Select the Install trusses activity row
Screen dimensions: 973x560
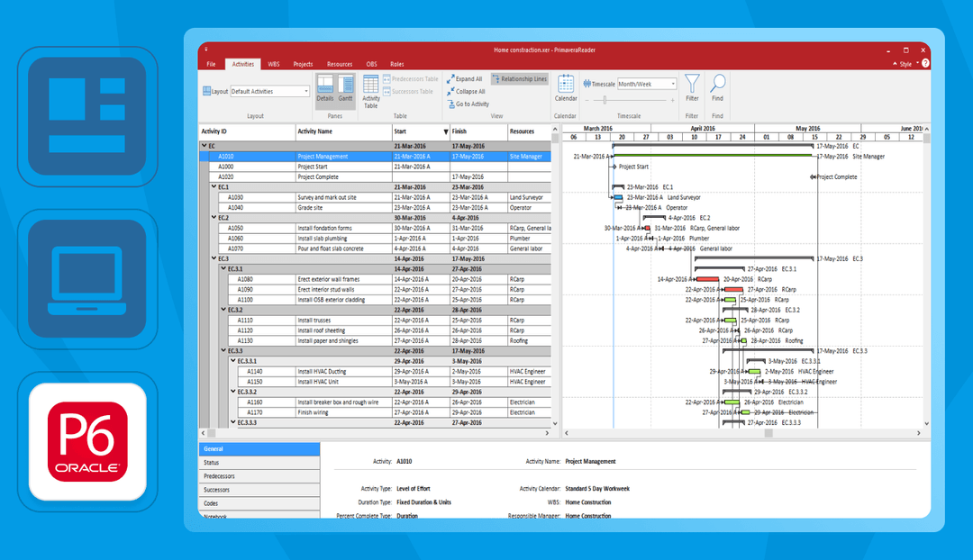(x=333, y=319)
